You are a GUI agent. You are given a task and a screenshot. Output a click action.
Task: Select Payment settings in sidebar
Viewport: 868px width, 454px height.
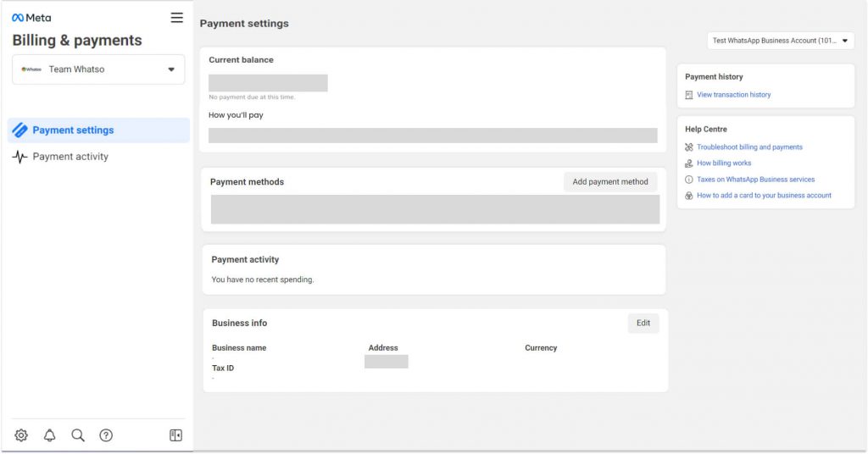pos(73,130)
